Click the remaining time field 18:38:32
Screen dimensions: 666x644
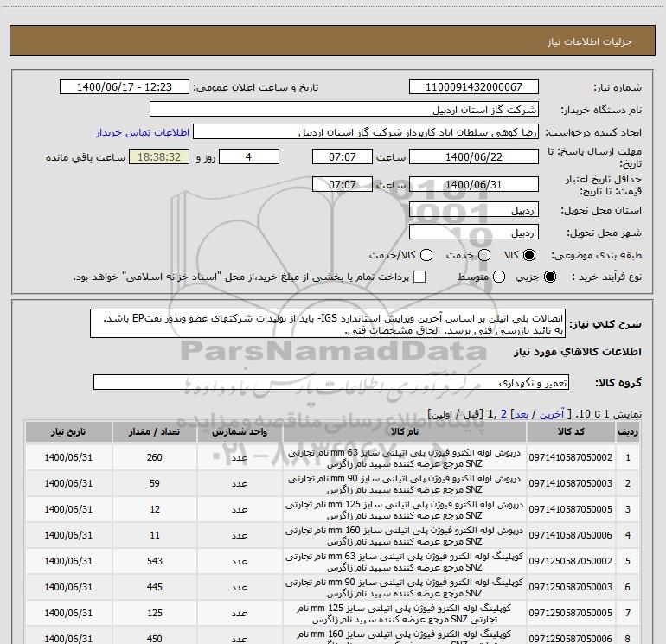point(159,156)
